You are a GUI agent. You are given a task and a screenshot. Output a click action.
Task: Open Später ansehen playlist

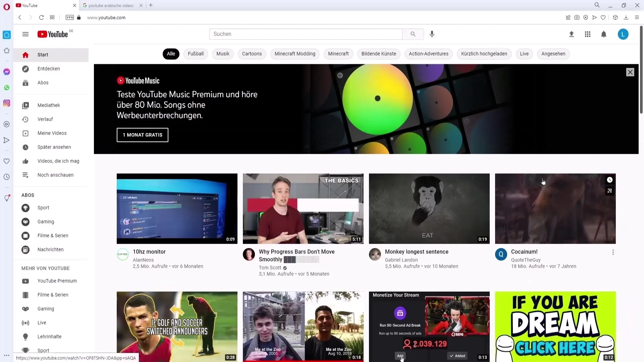pos(51,147)
